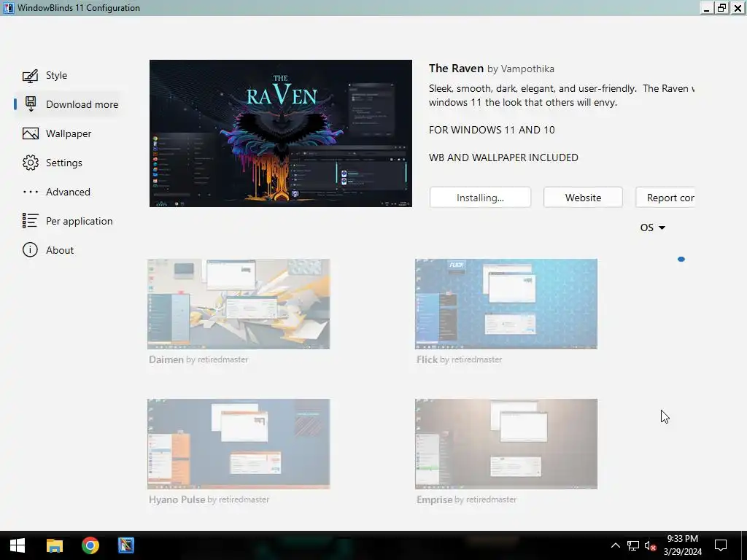Open the taskbar clock and date
Screen dimensions: 747x560
(x=682, y=545)
